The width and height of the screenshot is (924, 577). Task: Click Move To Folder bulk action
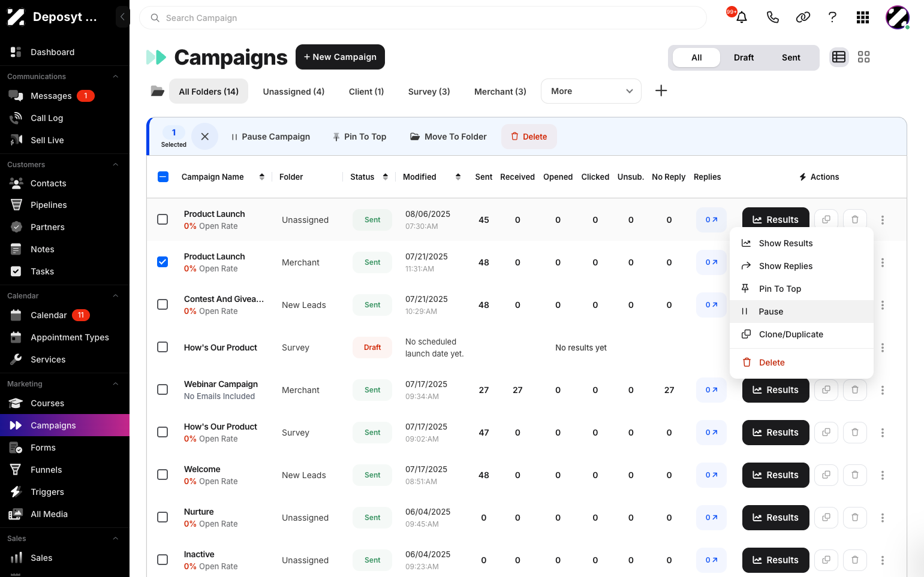click(x=449, y=137)
